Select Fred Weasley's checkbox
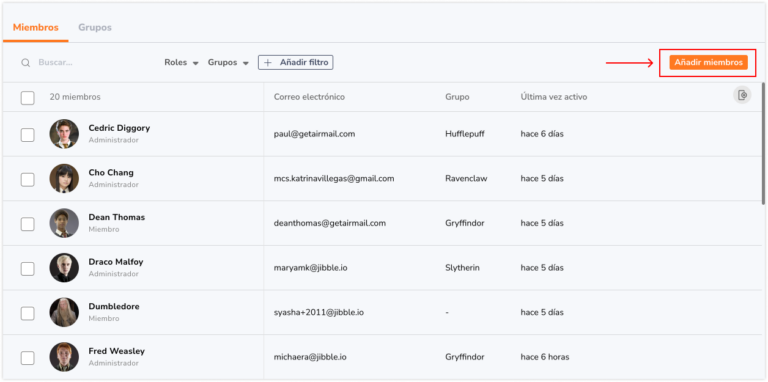 click(x=27, y=358)
